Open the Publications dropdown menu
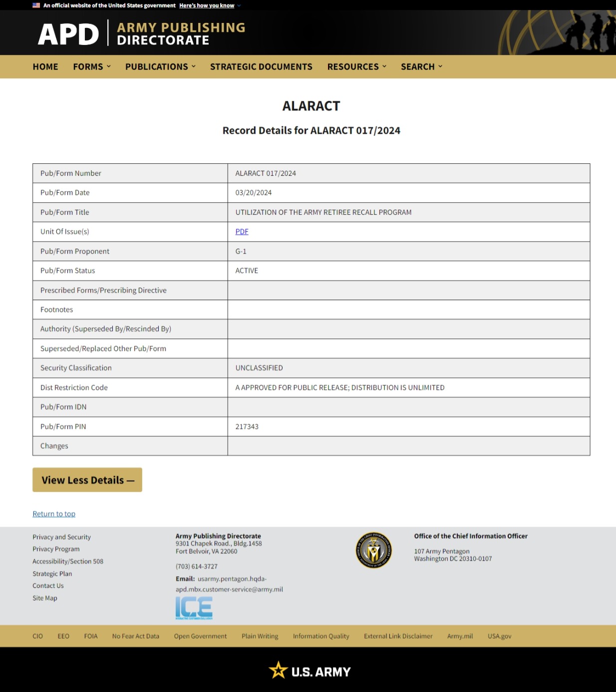The image size is (616, 692). (160, 66)
